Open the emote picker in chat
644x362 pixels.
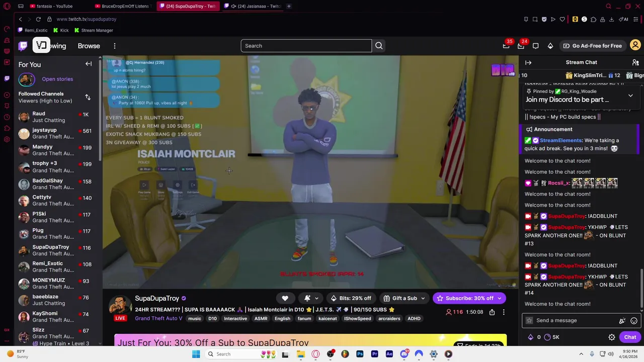pos(634,320)
